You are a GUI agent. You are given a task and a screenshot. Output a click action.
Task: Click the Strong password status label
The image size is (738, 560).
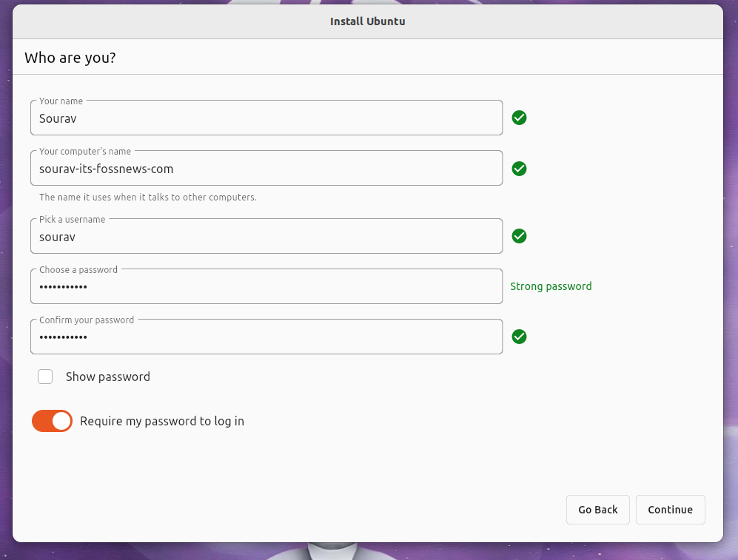551,286
